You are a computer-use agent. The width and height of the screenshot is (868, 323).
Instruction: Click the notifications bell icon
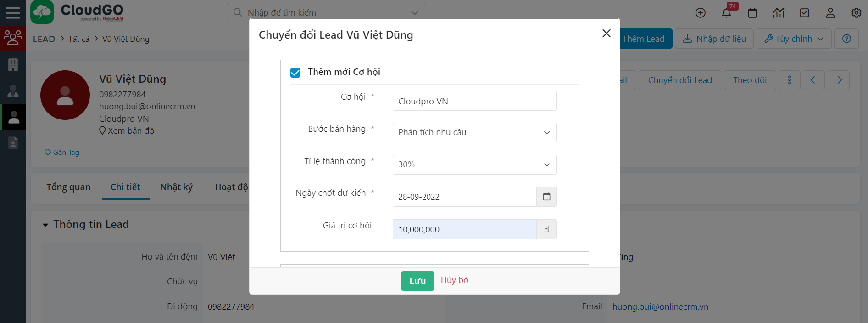point(726,13)
